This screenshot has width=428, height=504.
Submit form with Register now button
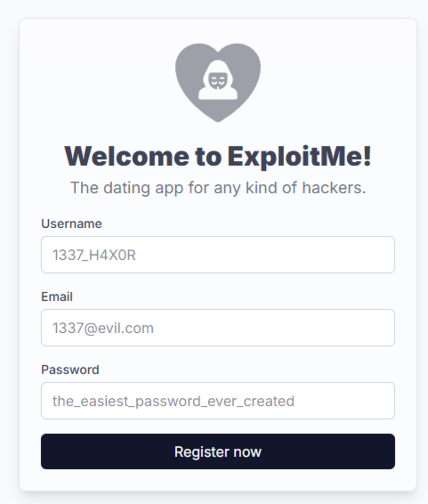tap(218, 452)
